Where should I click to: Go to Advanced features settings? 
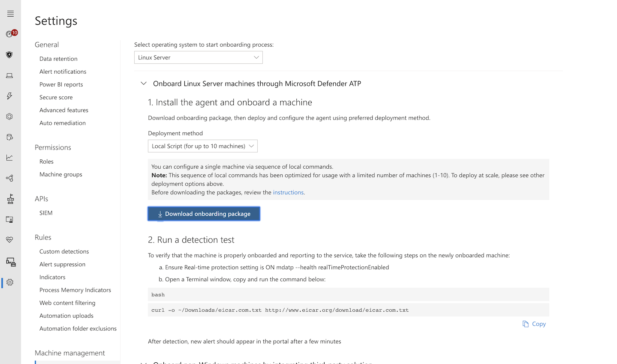(x=64, y=110)
